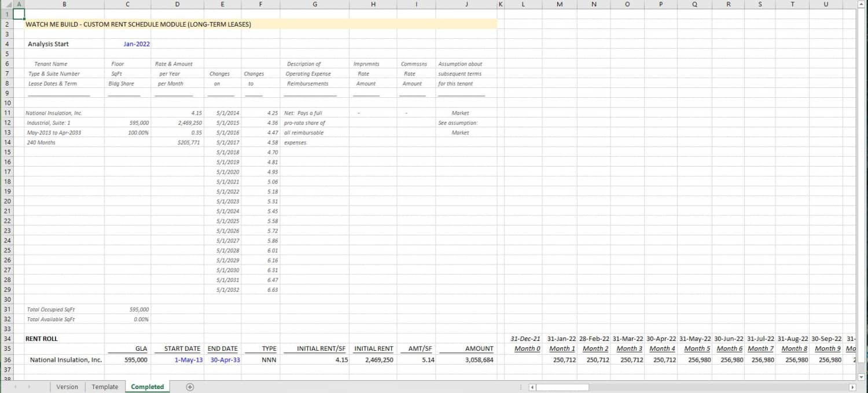Select the Analysis Start cell showing Jan-2022
Screen dimensions: 868x393
137,43
